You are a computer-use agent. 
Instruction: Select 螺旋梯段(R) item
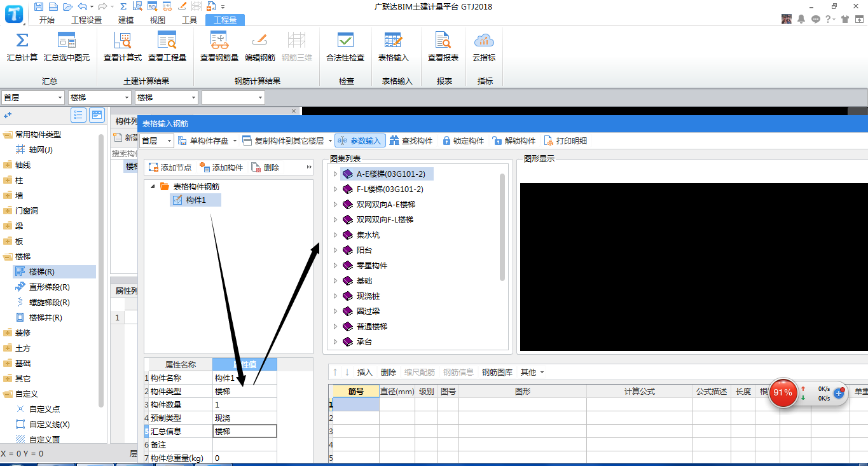(50, 302)
